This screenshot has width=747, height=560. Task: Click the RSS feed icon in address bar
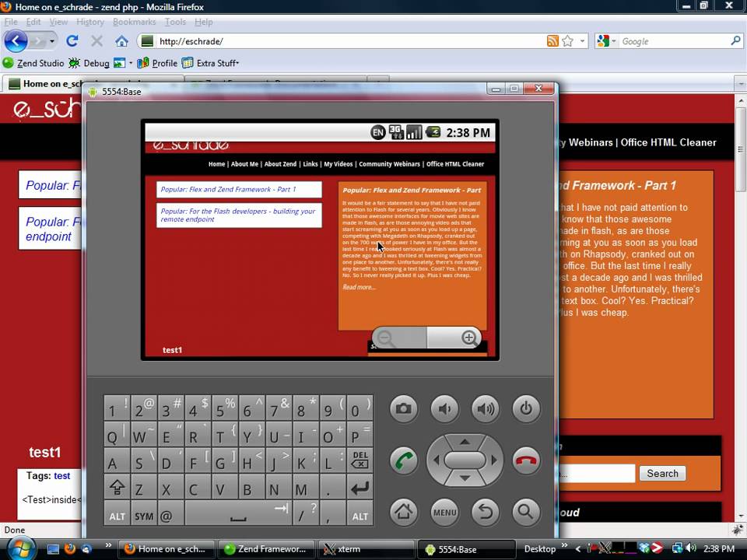coord(552,41)
